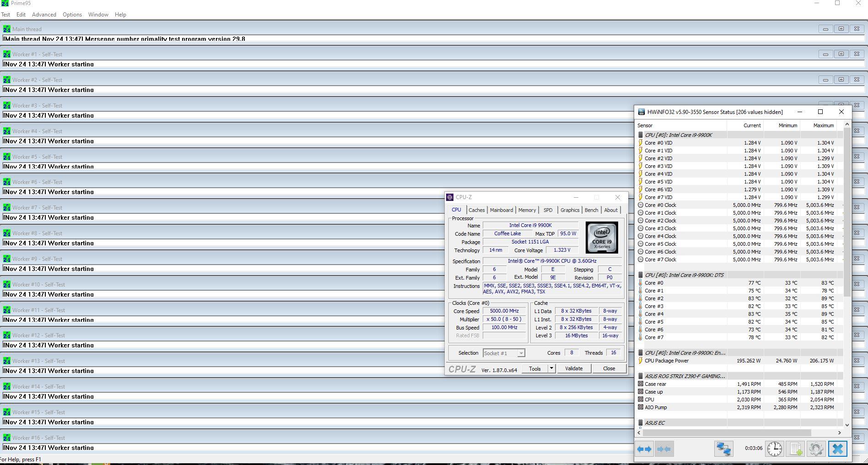This screenshot has height=465, width=868.
Task: Open the Help menu in Prime95
Action: click(120, 15)
